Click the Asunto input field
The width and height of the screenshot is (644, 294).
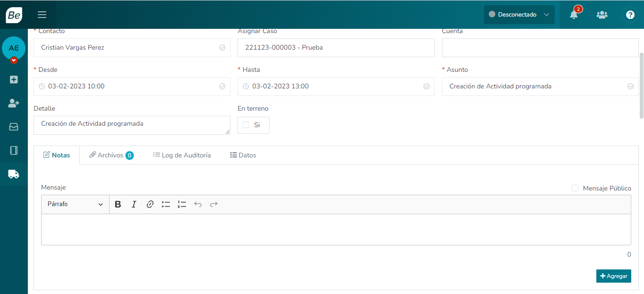pos(540,86)
